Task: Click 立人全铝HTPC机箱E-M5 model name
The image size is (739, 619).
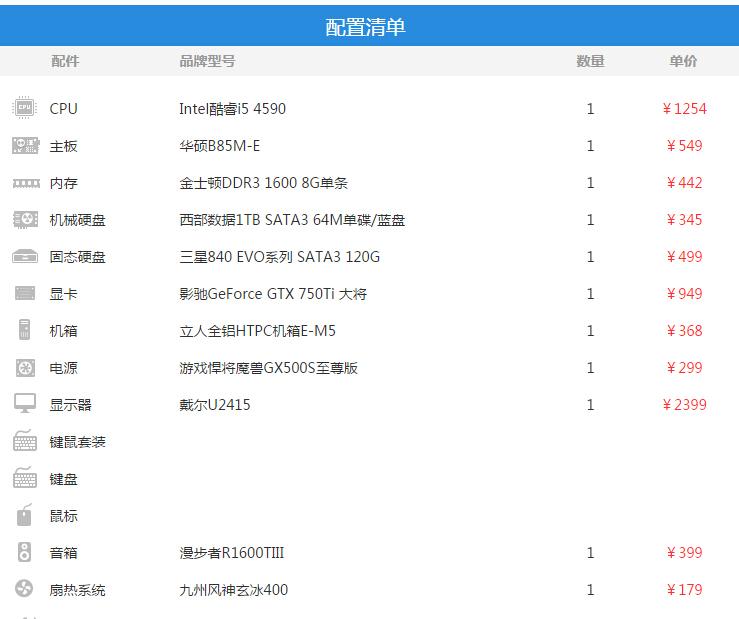Action: click(257, 330)
